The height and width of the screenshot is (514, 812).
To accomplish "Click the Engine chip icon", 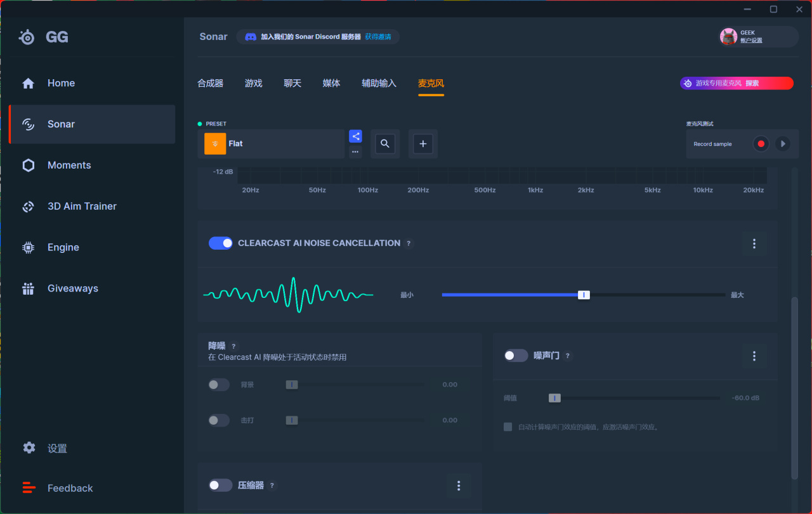I will 28,247.
